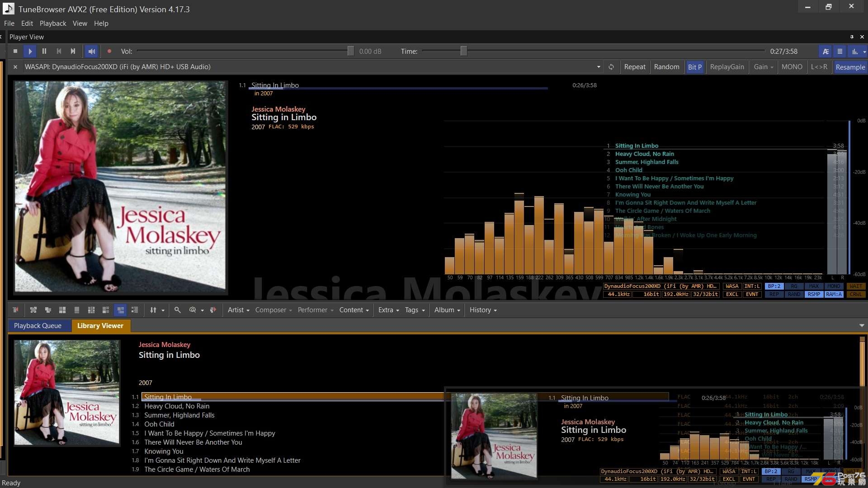Select the four-tile grid view icon
The height and width of the screenshot is (488, 868).
point(62,310)
